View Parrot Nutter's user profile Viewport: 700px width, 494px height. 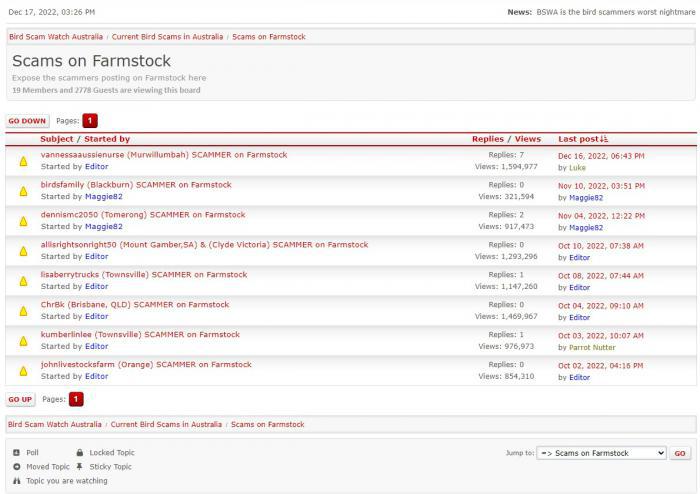click(x=592, y=347)
